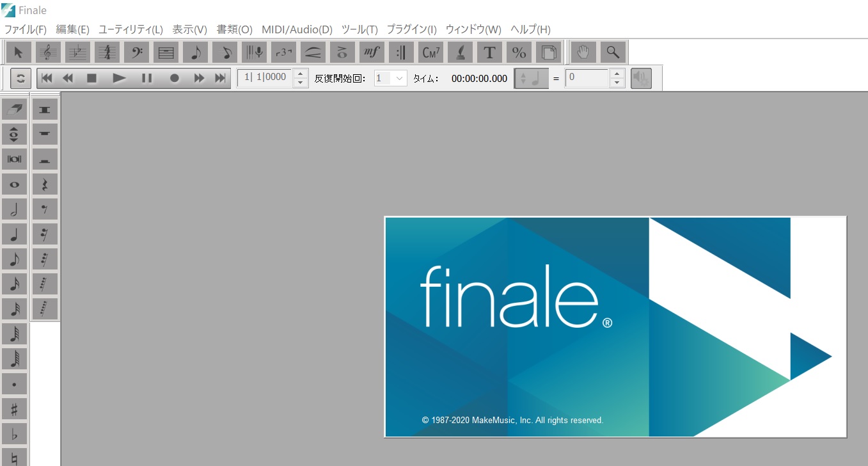Pick the 128th note duration
The width and height of the screenshot is (868, 466).
[14, 359]
